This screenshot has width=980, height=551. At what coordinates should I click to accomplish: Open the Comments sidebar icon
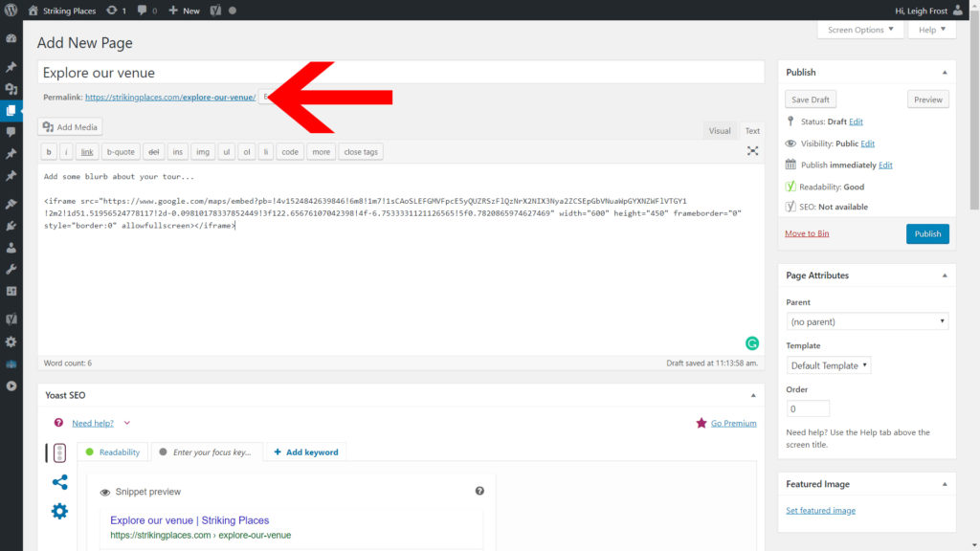(11, 132)
